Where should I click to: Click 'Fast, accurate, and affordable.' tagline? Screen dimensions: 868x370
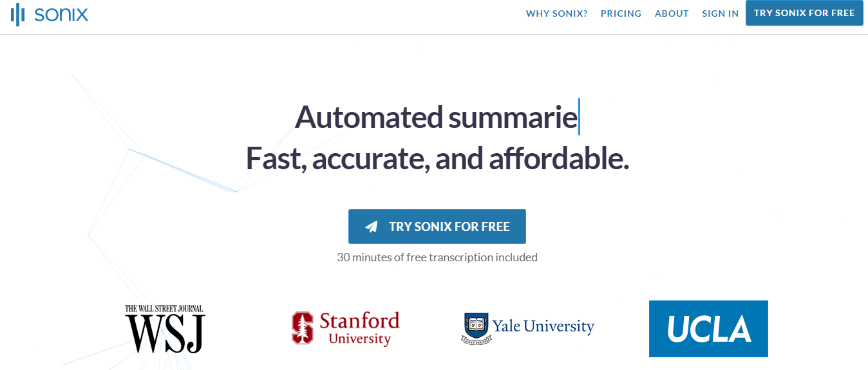point(437,158)
